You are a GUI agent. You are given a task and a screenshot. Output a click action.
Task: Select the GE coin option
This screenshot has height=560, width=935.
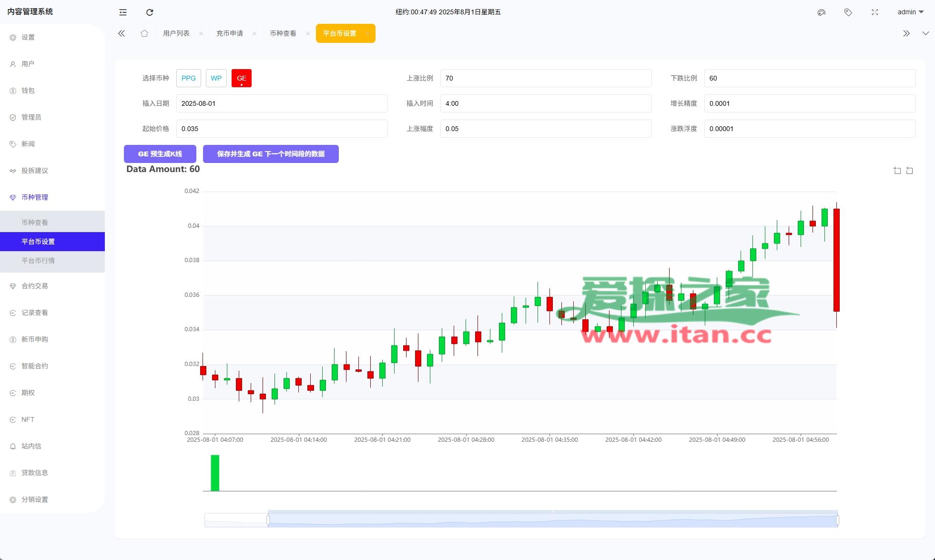(241, 78)
